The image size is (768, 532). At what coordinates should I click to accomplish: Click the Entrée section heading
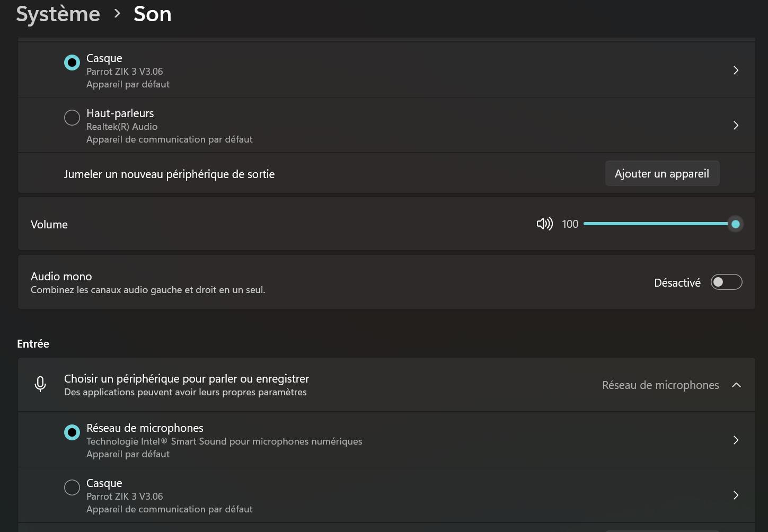(33, 343)
